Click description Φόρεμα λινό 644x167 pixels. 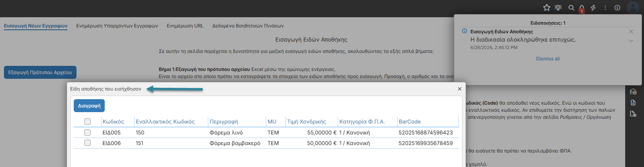pos(226,133)
